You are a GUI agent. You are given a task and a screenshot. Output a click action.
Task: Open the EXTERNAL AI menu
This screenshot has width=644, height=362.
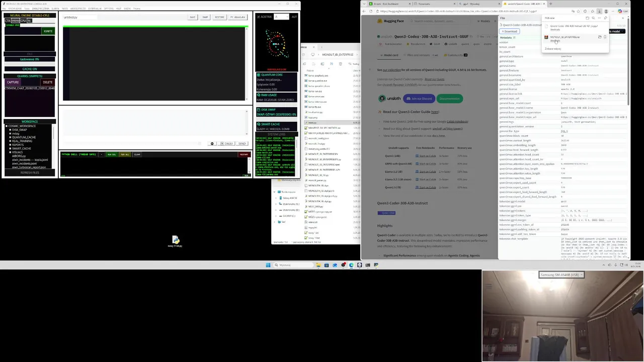95,9
